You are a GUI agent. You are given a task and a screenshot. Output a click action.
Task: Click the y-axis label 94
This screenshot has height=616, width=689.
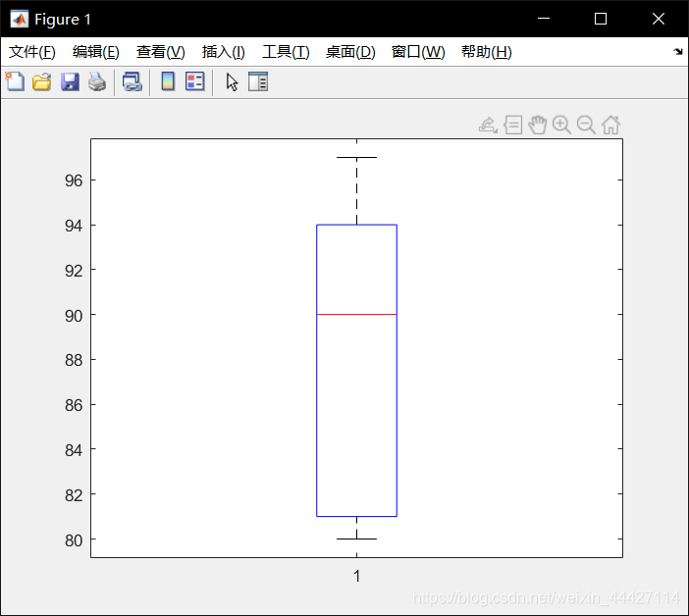point(74,226)
